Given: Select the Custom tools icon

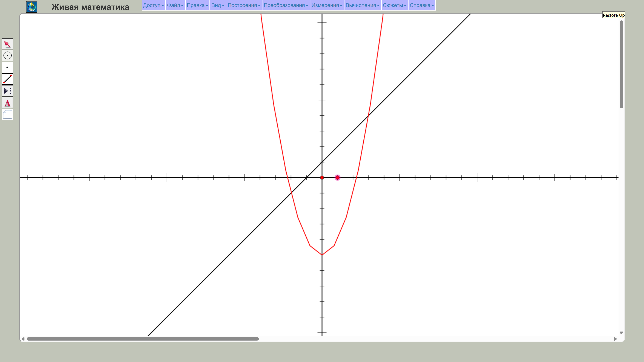Looking at the screenshot, I should tap(7, 91).
